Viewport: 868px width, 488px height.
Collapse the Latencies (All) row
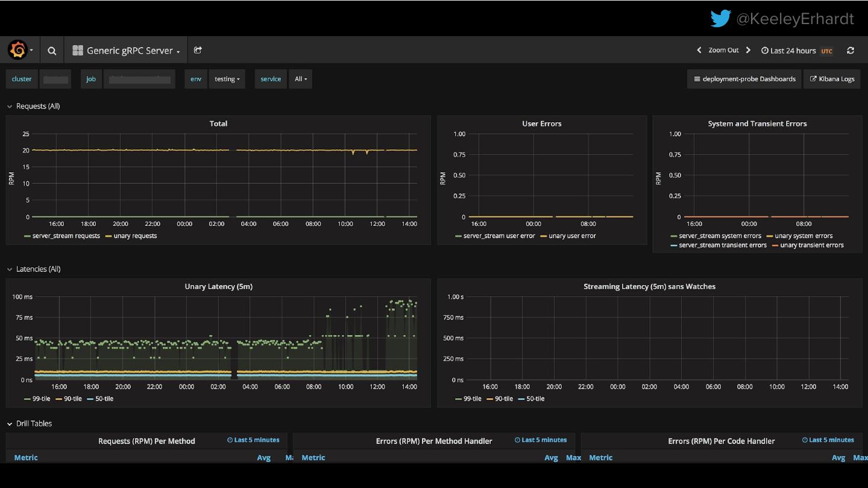[x=38, y=269]
